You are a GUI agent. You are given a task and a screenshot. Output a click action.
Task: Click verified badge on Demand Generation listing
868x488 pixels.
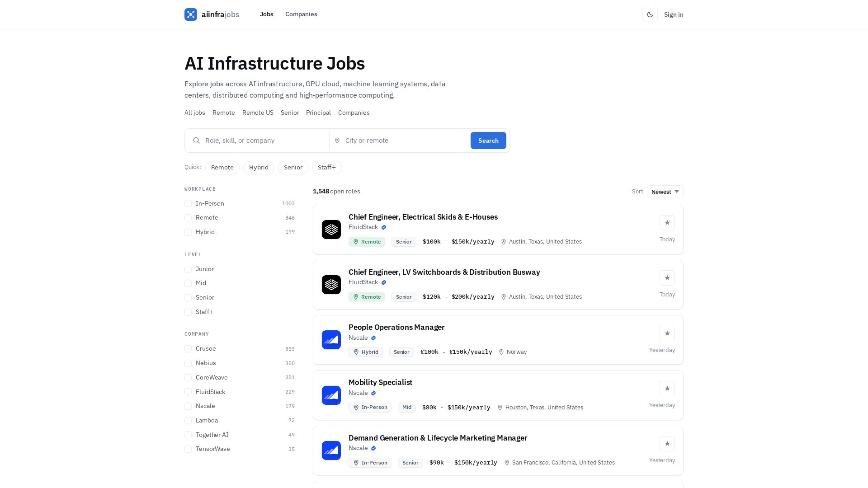[x=373, y=448]
